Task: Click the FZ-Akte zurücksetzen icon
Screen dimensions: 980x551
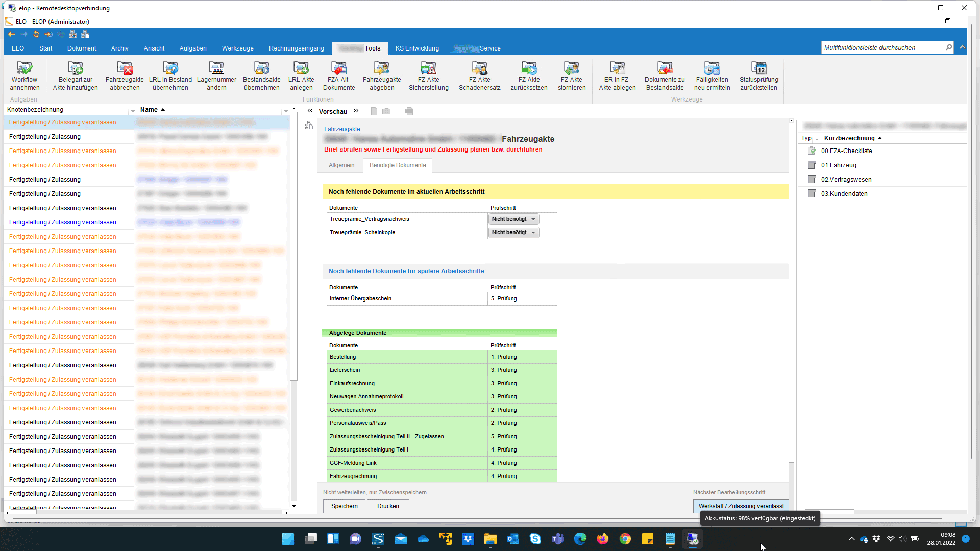Action: pos(529,68)
